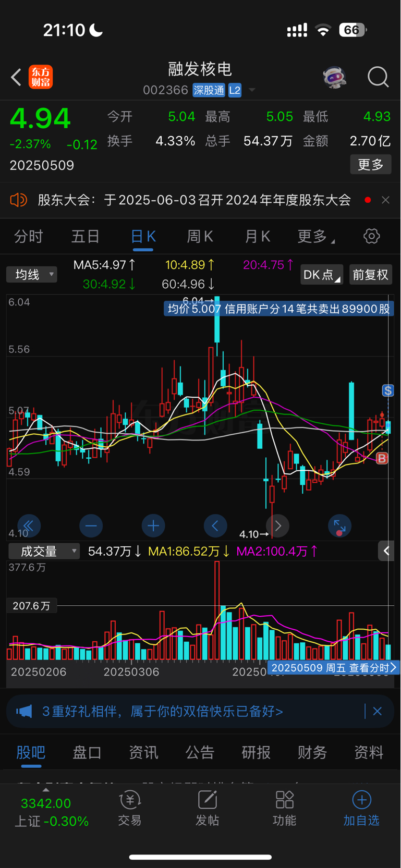Open the 股东大会 announcement text
The height and width of the screenshot is (868, 401).
pyautogui.click(x=194, y=200)
